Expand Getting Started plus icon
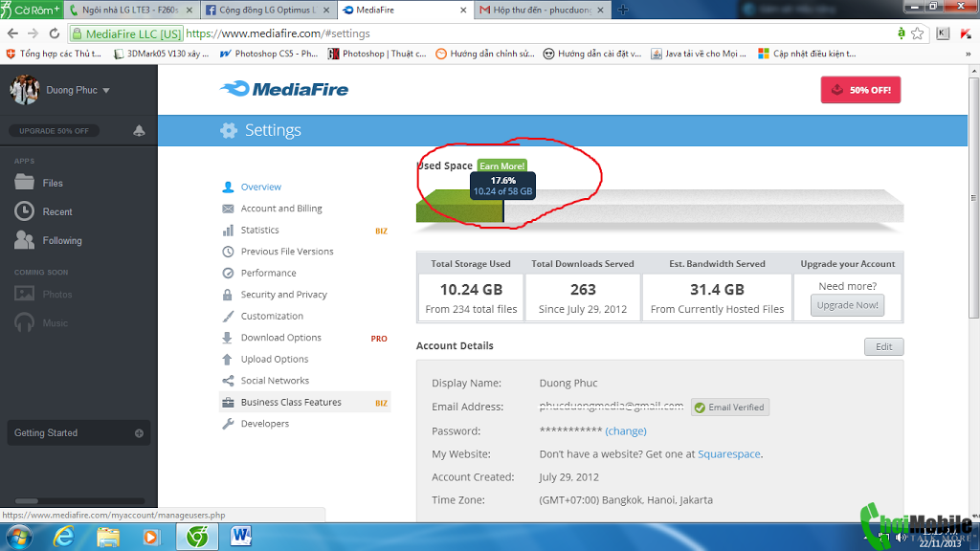 139,433
